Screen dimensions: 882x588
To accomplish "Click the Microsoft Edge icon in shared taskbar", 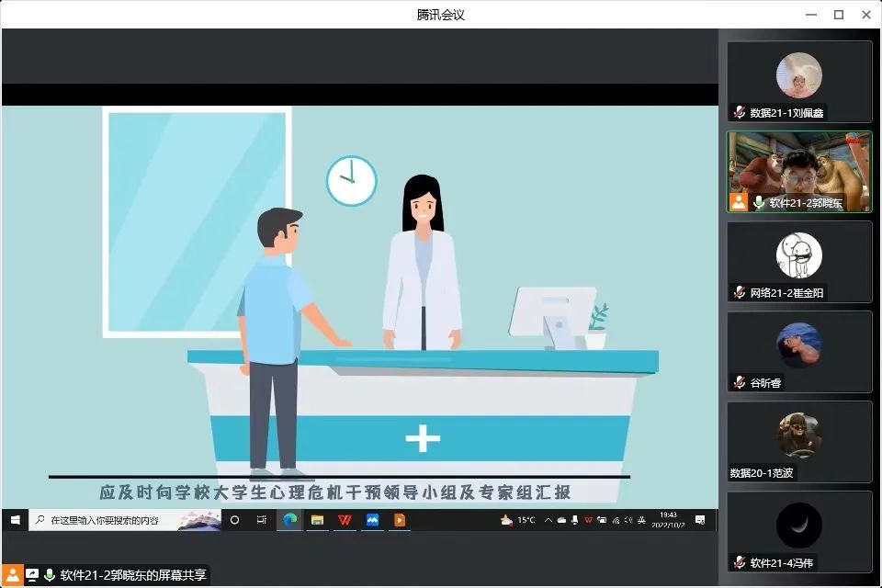I will click(x=289, y=520).
